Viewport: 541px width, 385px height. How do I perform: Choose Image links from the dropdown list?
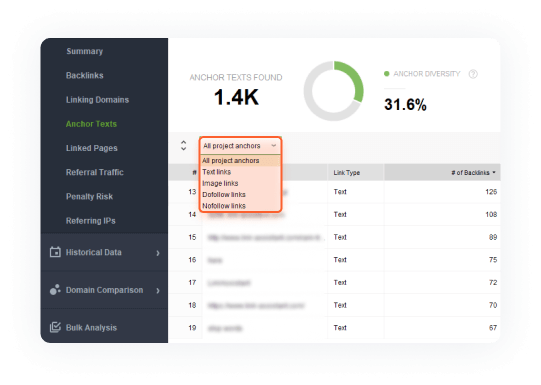tap(220, 183)
